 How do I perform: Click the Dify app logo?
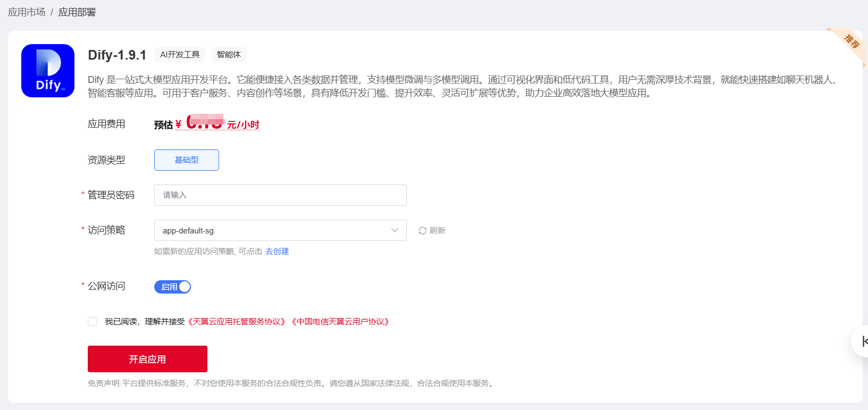(48, 71)
